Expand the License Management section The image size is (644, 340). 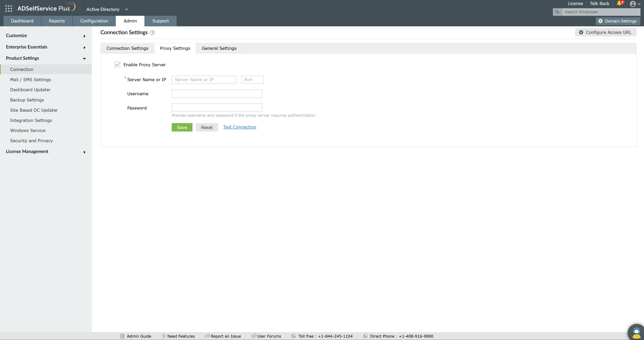coord(46,152)
